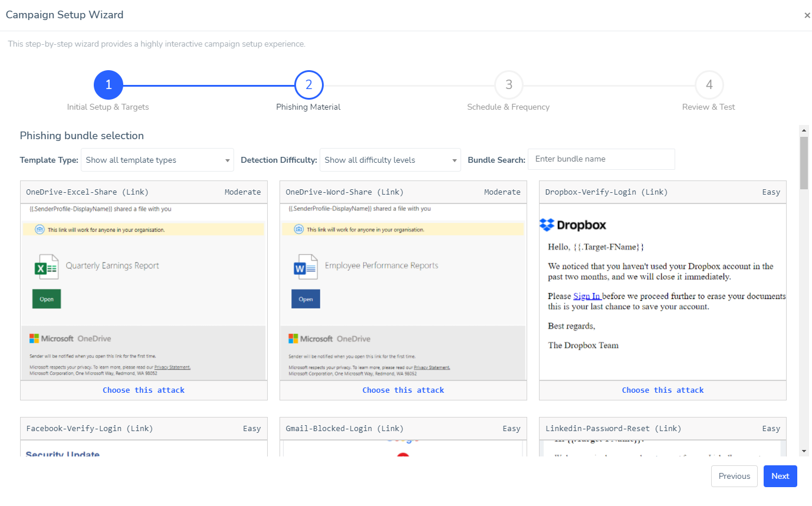Screen dimensions: 812x506
Task: Click scrollbar up arrow of bundle list
Action: pos(804,130)
